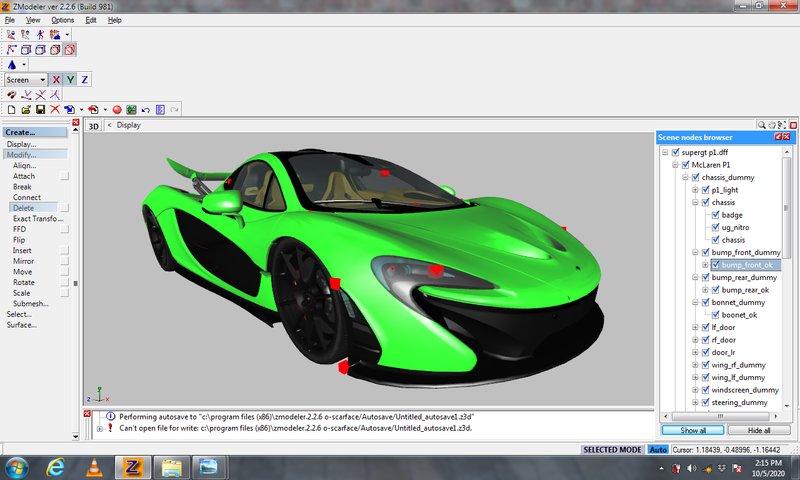Collapse the chassis_dummy tree node

(x=685, y=178)
